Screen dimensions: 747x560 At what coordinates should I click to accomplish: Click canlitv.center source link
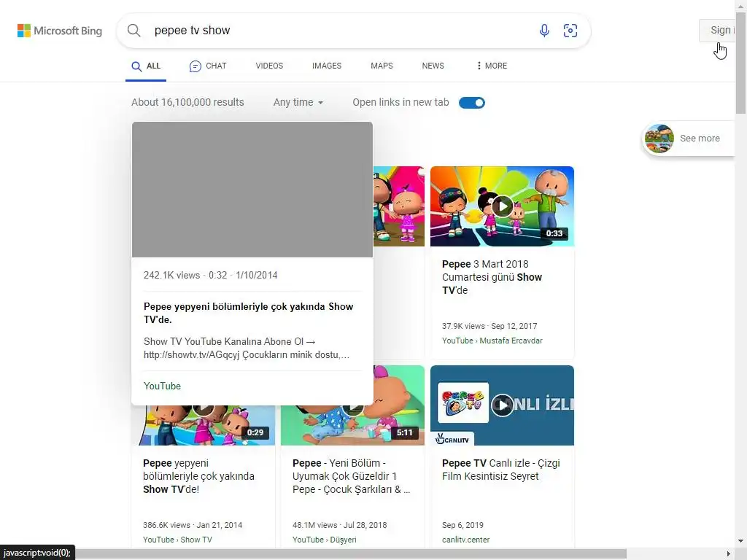(x=465, y=540)
